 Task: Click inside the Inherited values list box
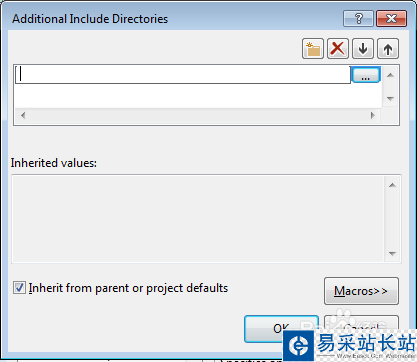pyautogui.click(x=199, y=219)
